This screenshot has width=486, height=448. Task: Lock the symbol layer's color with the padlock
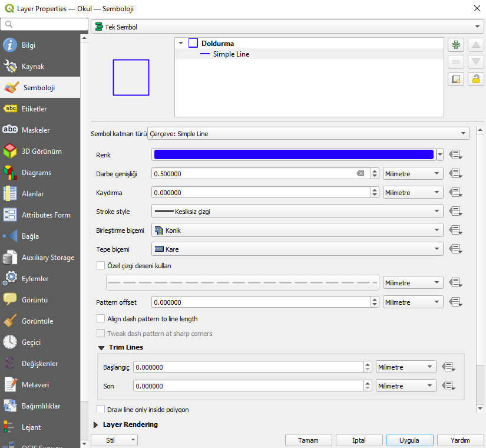476,79
